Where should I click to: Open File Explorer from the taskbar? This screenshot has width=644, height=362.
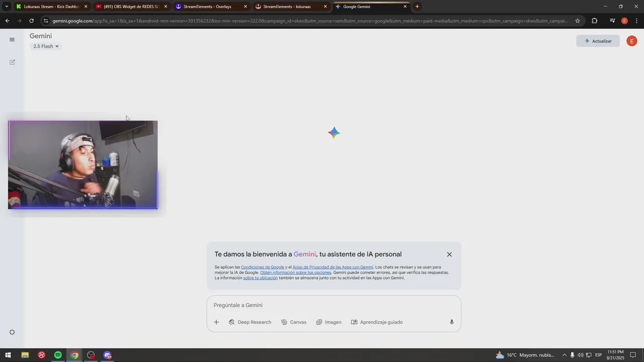(x=25, y=355)
